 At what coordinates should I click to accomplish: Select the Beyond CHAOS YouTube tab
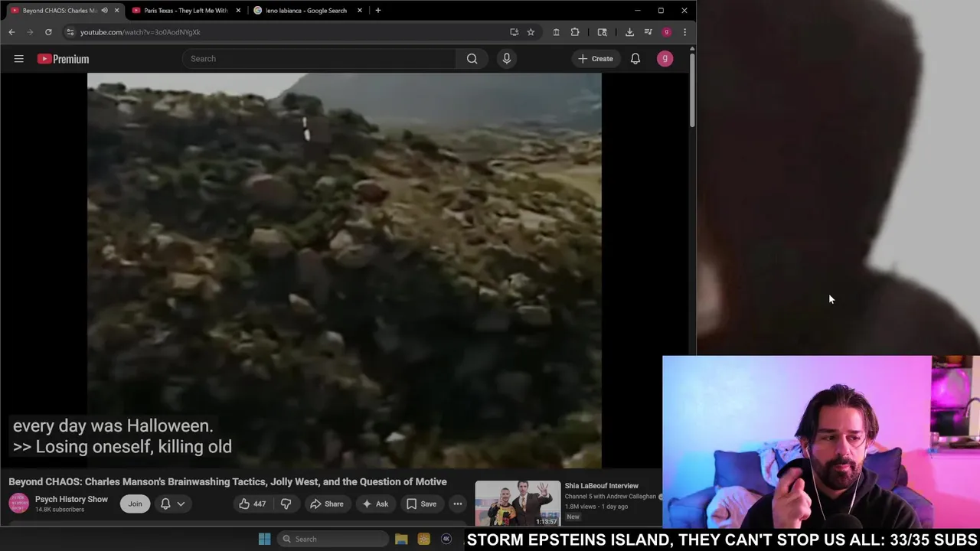coord(60,11)
